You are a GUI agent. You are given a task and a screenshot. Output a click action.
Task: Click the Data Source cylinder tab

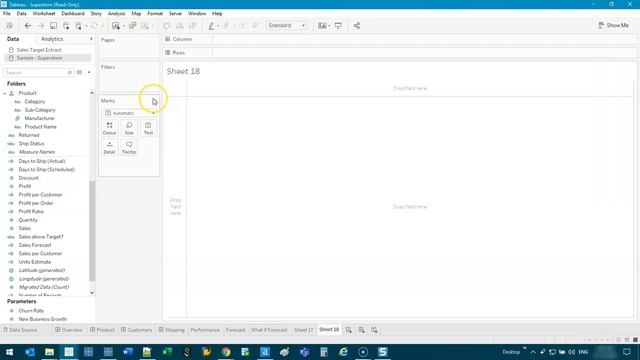(20, 330)
